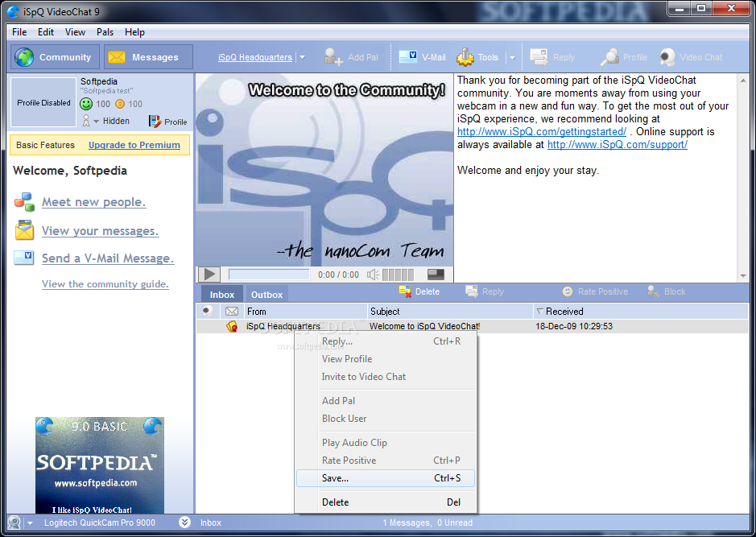
Task: Open the Tools toolbar button
Action: 477,57
